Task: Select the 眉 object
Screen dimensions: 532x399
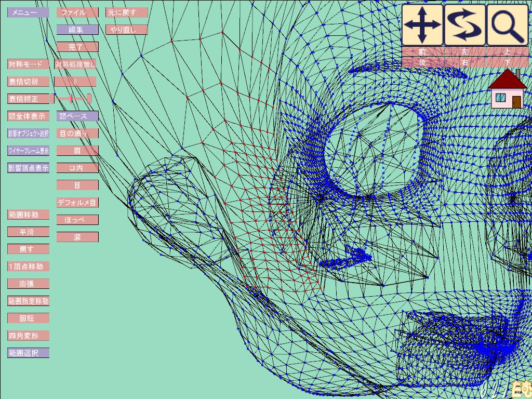Action: click(x=77, y=151)
